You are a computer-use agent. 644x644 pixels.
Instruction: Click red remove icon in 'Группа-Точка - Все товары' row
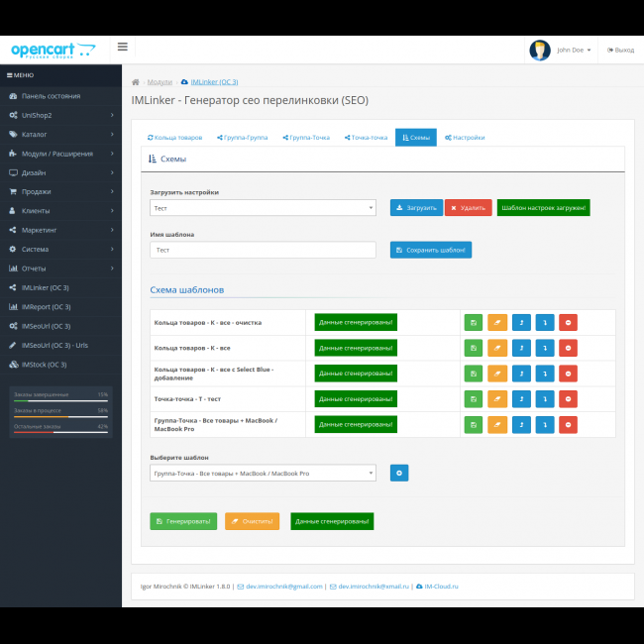pyautogui.click(x=568, y=424)
